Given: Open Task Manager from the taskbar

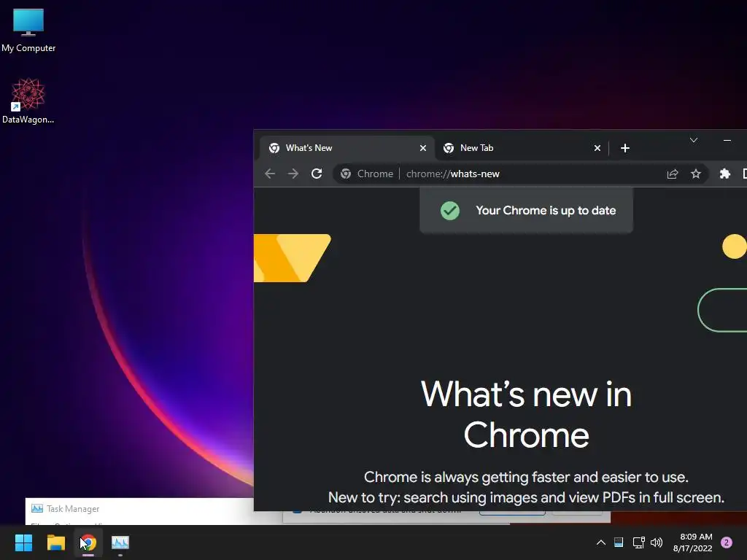Looking at the screenshot, I should pos(120,542).
